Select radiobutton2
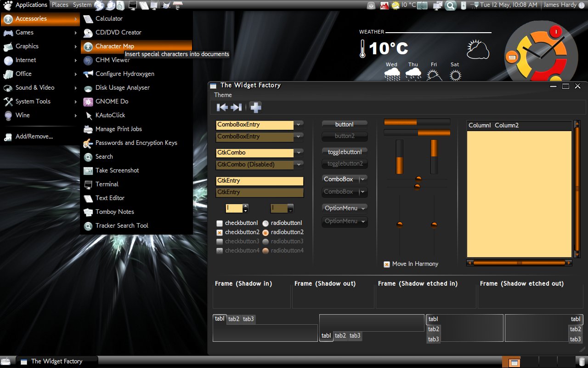Screen dimensions: 588x368 pyautogui.click(x=266, y=232)
